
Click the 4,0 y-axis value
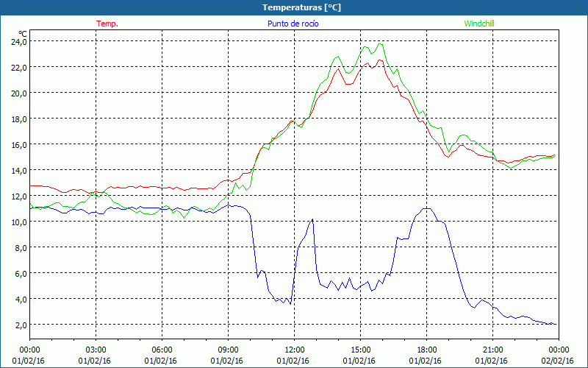coord(21,300)
